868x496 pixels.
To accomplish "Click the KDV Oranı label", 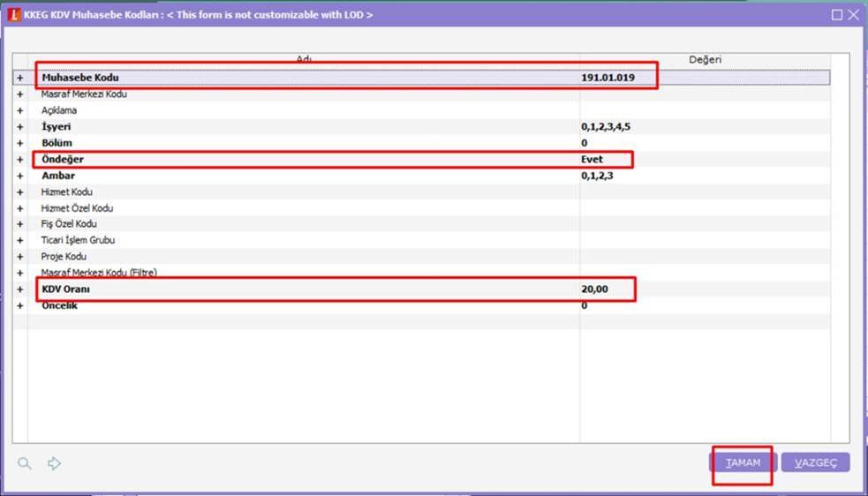I will tap(66, 289).
